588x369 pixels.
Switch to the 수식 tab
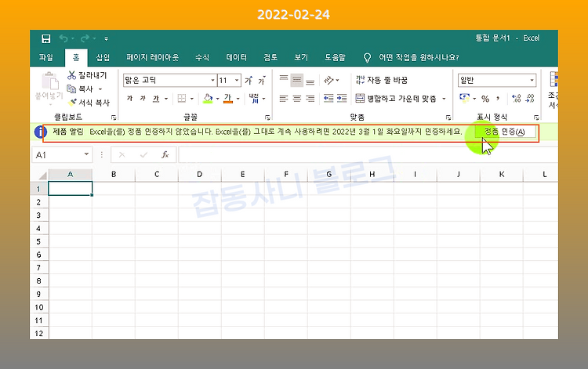[x=202, y=57]
